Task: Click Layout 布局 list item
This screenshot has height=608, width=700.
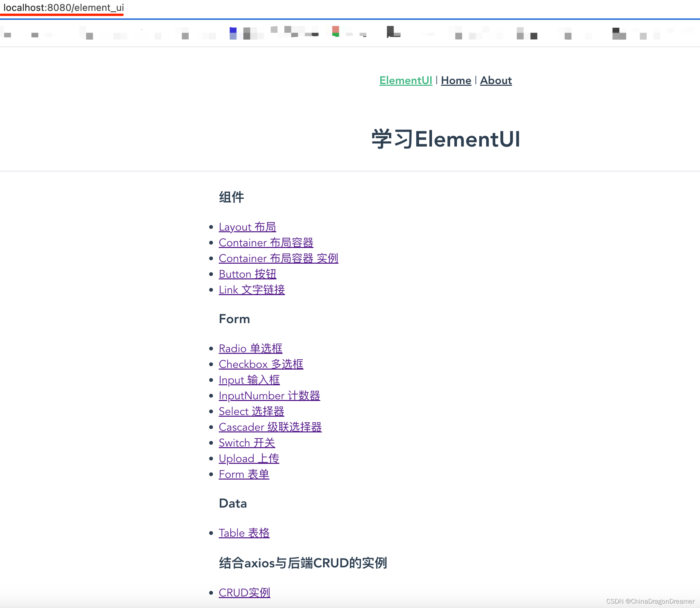Action: tap(246, 227)
